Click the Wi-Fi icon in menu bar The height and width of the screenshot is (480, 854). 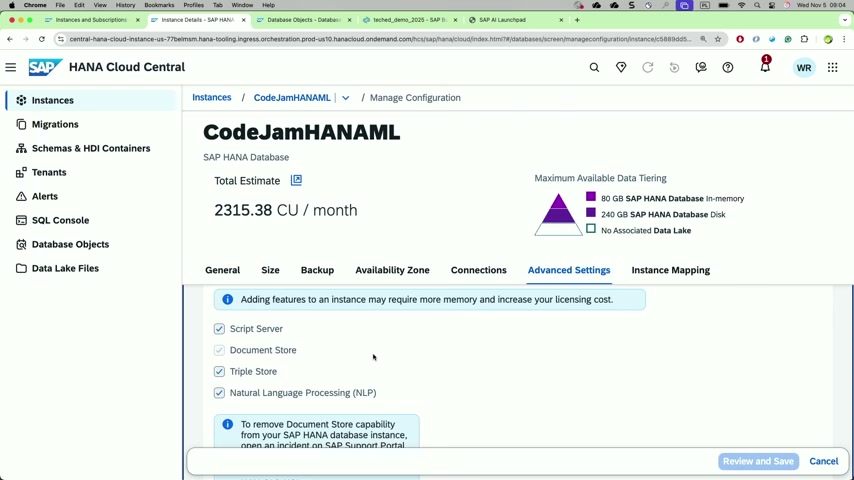(741, 5)
